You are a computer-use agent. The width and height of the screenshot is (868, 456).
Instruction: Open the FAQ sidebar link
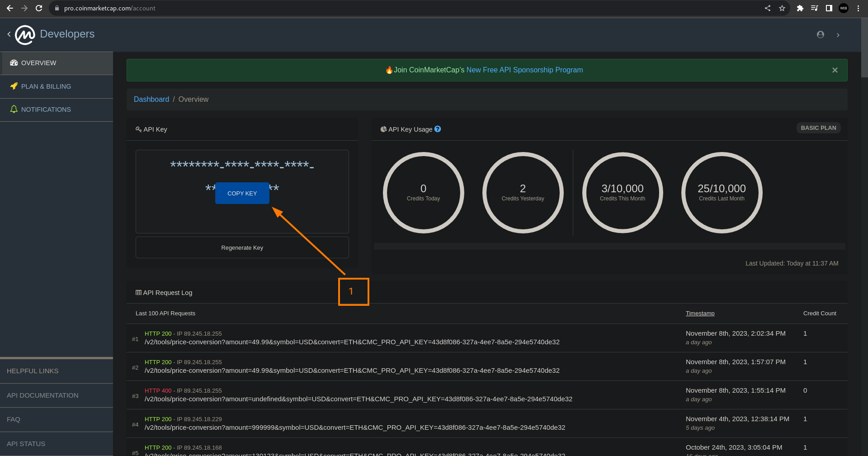click(57, 419)
